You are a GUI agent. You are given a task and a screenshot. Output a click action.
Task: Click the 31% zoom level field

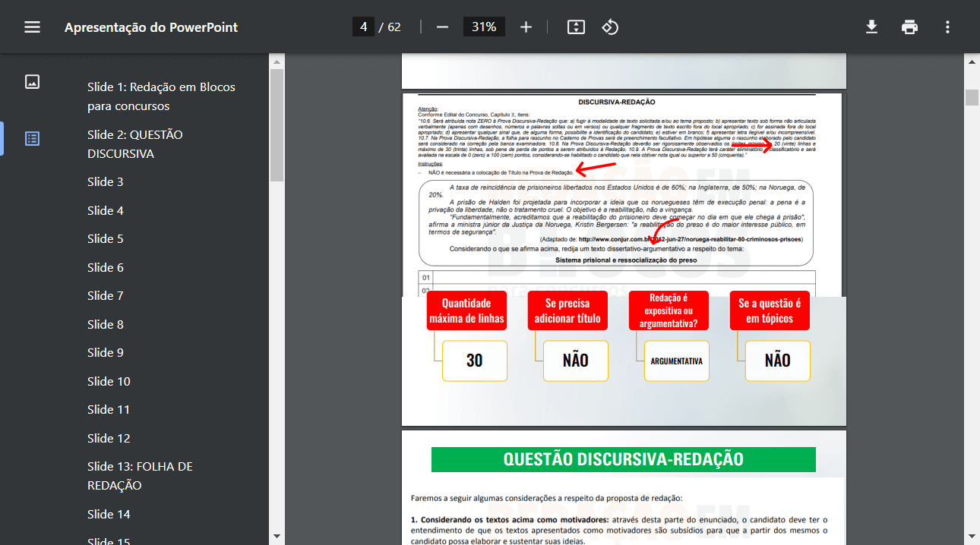pyautogui.click(x=484, y=27)
